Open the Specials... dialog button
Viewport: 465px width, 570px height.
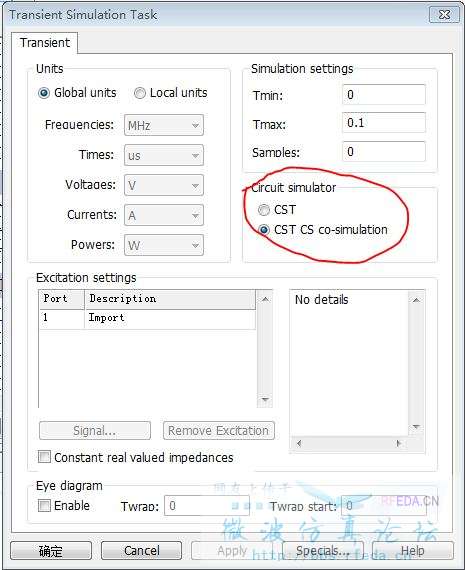[322, 550]
